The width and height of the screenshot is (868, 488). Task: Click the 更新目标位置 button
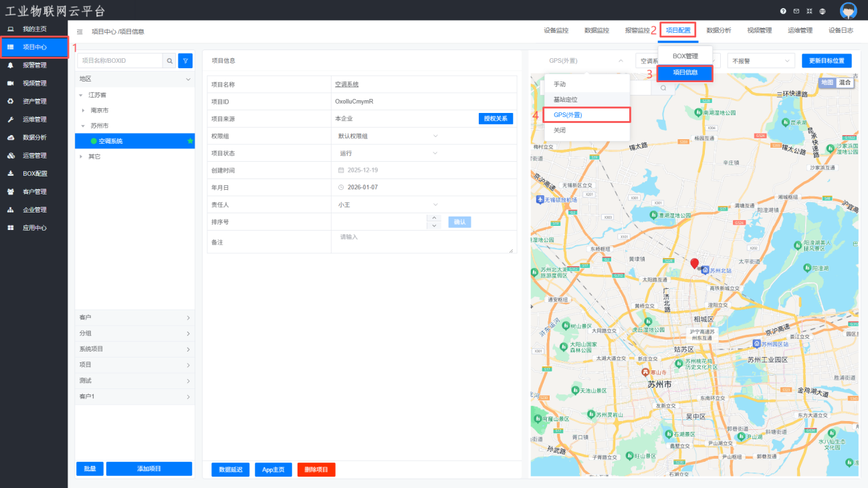click(827, 61)
